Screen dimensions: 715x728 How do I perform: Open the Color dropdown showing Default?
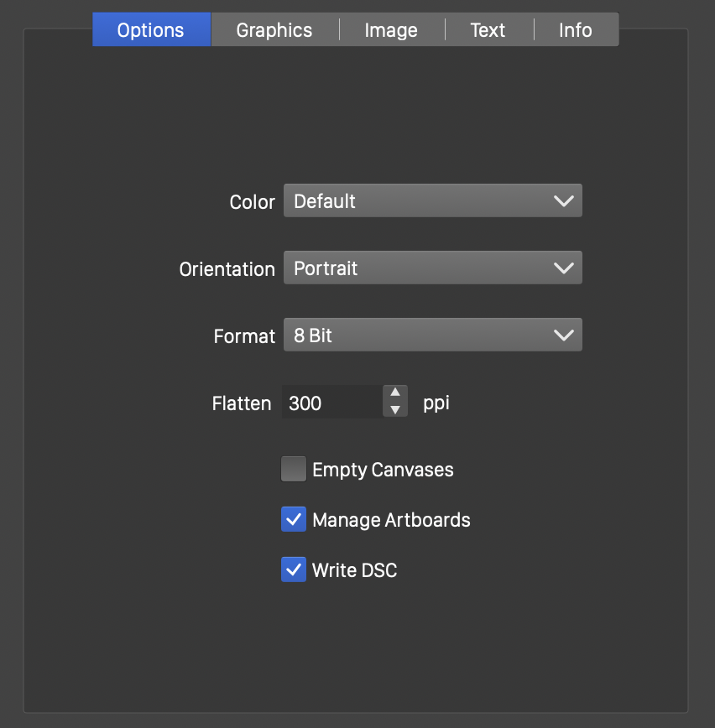tap(432, 201)
